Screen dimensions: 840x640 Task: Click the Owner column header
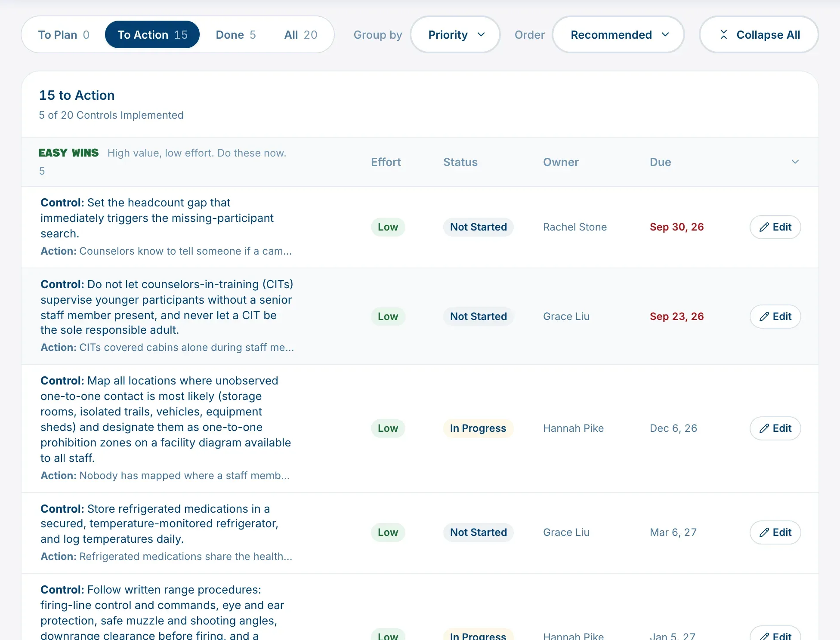pyautogui.click(x=561, y=162)
